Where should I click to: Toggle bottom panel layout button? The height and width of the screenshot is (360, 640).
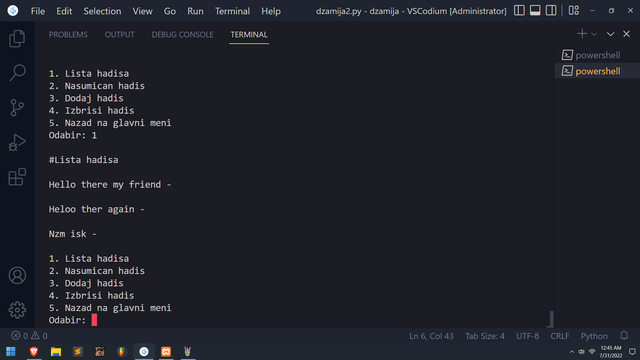coord(535,11)
